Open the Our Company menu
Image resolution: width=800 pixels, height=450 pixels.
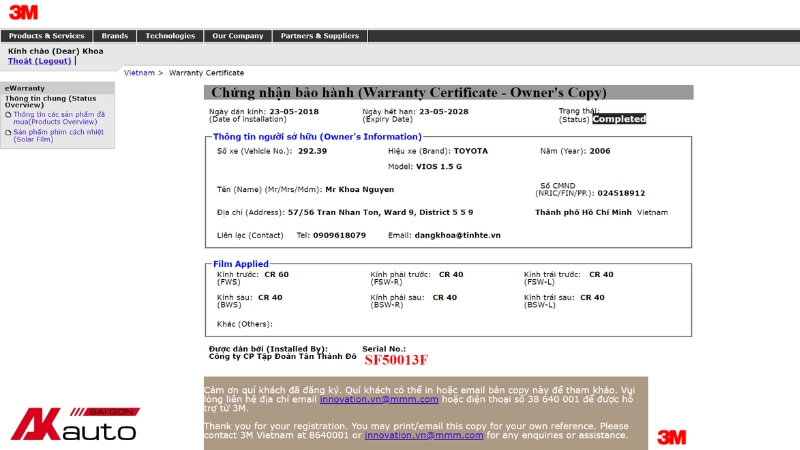[237, 36]
